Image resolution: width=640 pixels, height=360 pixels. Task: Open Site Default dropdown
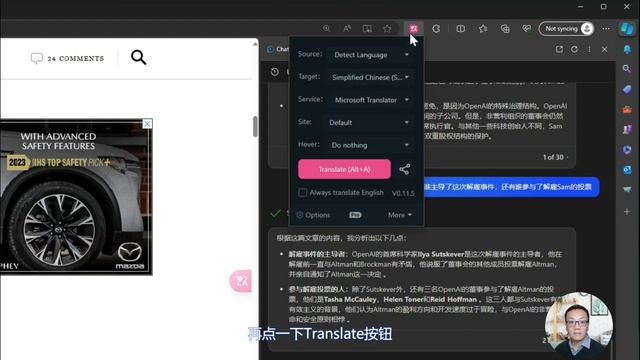point(369,122)
